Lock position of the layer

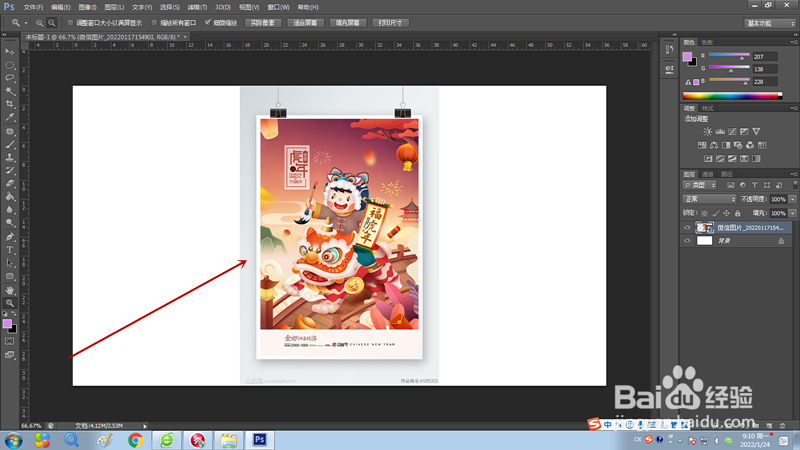[727, 213]
